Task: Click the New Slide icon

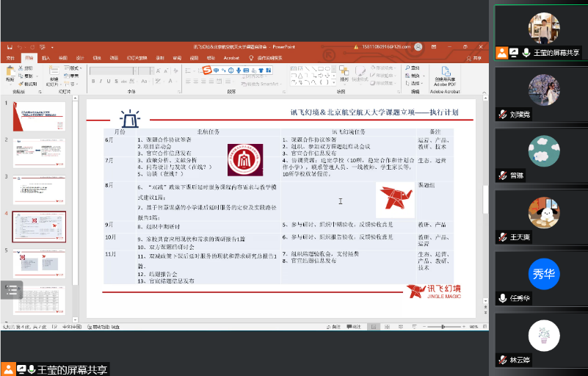Action: [54, 73]
